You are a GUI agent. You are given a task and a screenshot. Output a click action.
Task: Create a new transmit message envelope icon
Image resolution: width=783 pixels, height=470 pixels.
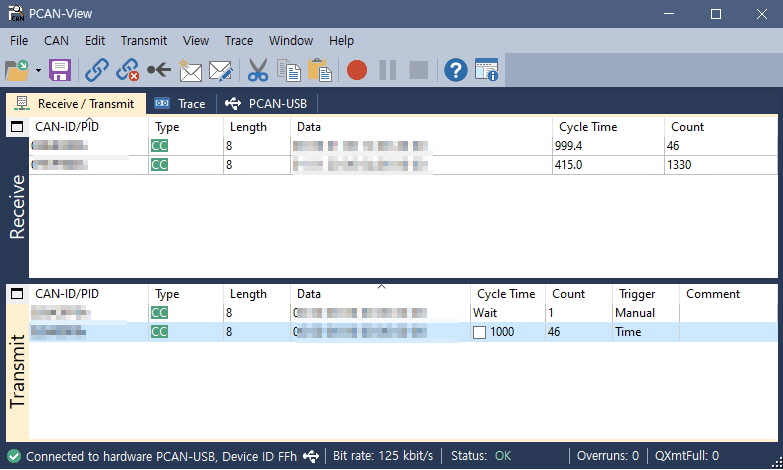point(190,70)
